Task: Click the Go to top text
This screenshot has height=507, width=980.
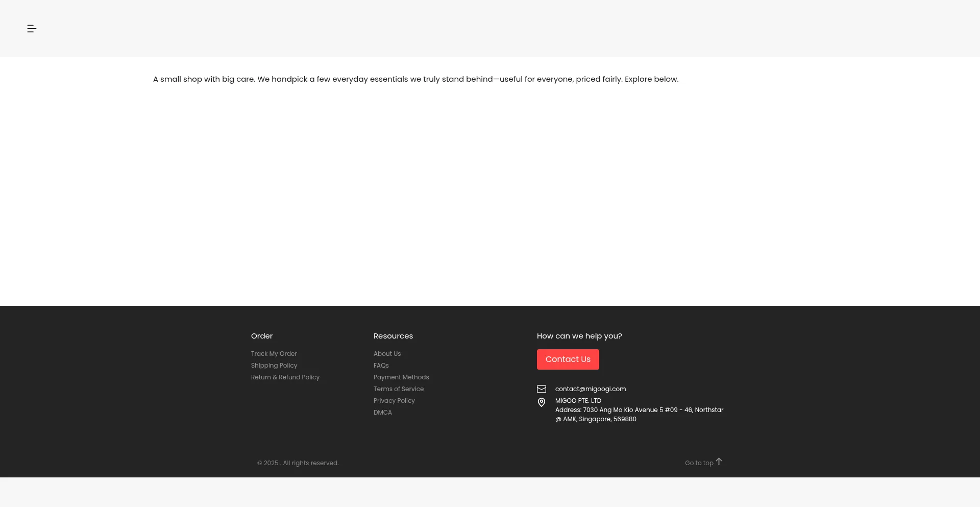Action: [699, 463]
